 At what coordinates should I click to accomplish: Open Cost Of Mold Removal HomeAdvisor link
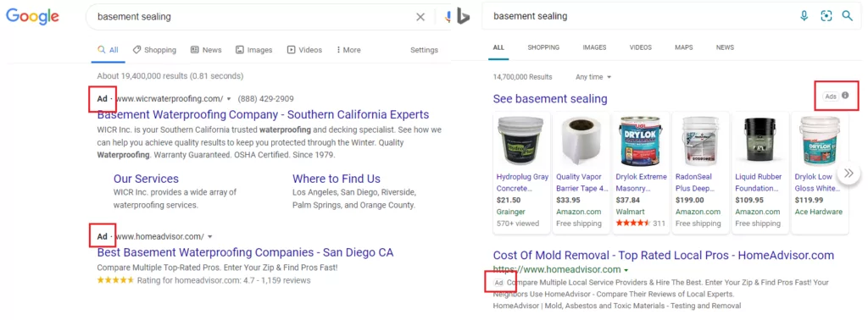[663, 256]
